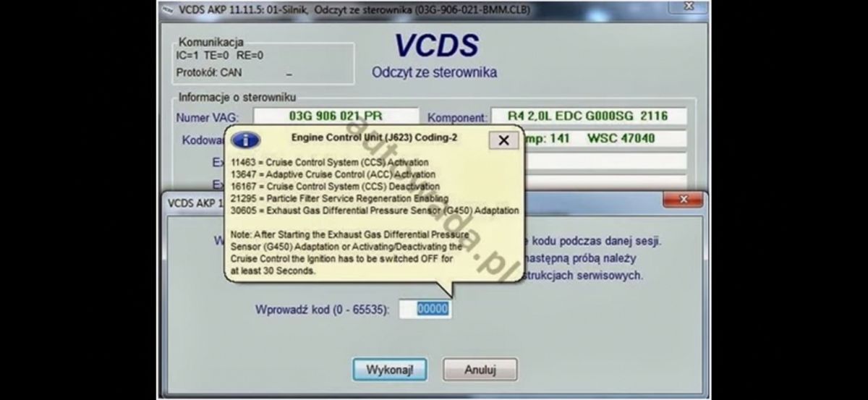Click the Protokół: CAN text

(x=209, y=72)
